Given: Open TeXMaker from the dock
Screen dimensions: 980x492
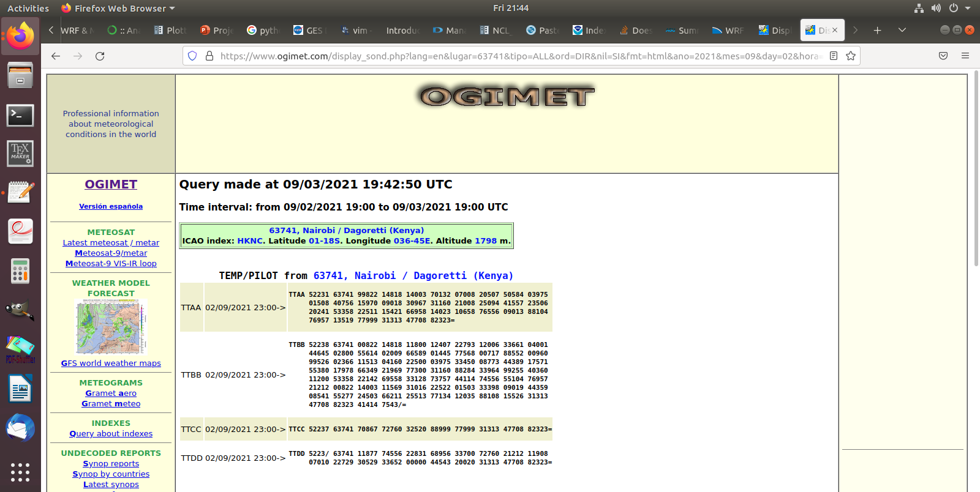Looking at the screenshot, I should pos(20,154).
